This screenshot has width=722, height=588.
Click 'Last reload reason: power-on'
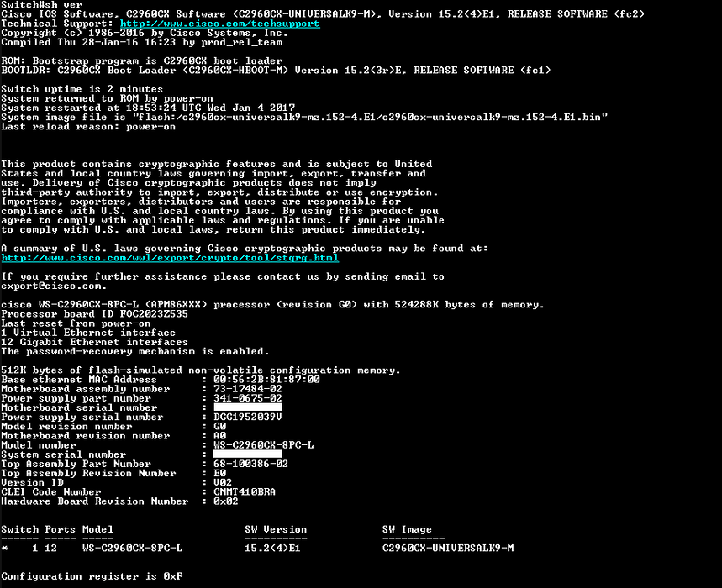(88, 127)
